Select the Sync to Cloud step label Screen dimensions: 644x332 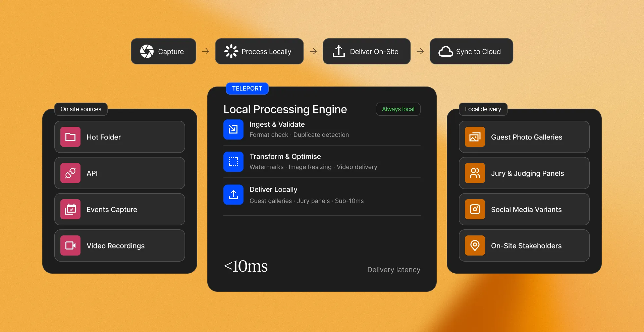click(478, 52)
